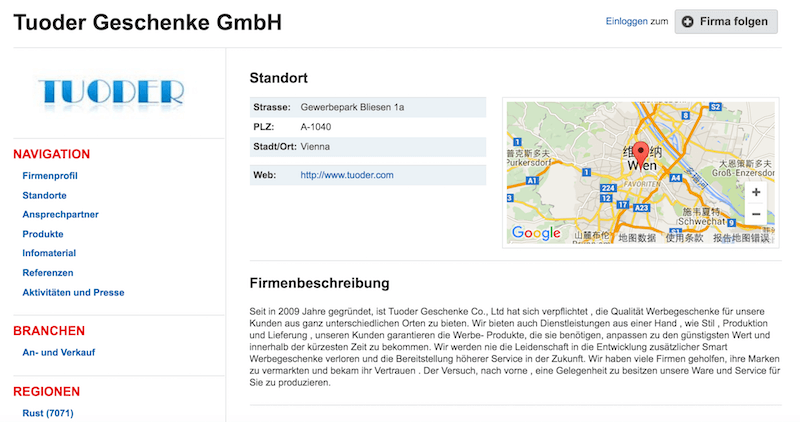Click the 使用条款 terms link on map
The width and height of the screenshot is (800, 422).
pos(684,238)
